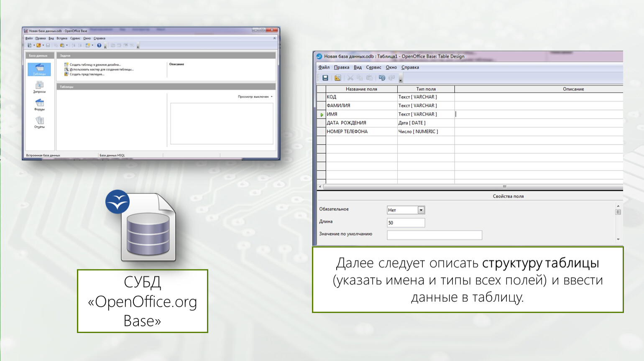Open Файл menu in Base window

(x=29, y=38)
